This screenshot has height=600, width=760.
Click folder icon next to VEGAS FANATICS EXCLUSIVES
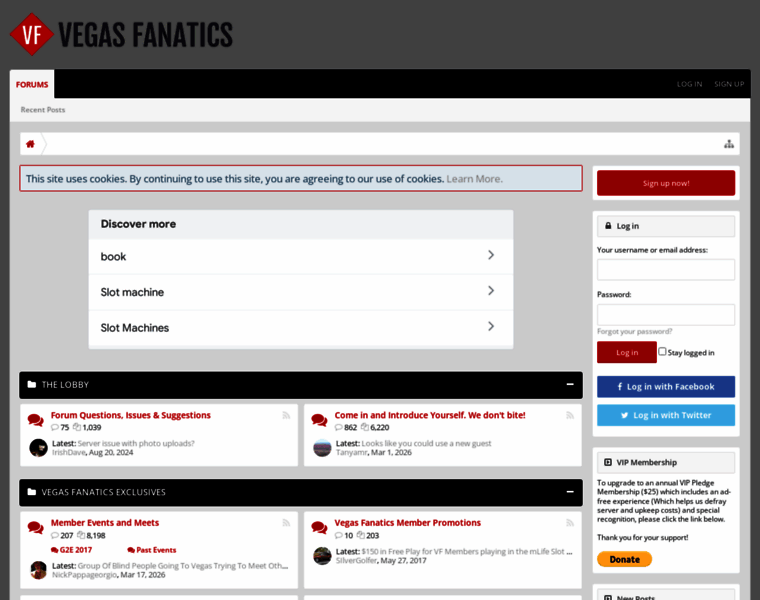[x=32, y=492]
